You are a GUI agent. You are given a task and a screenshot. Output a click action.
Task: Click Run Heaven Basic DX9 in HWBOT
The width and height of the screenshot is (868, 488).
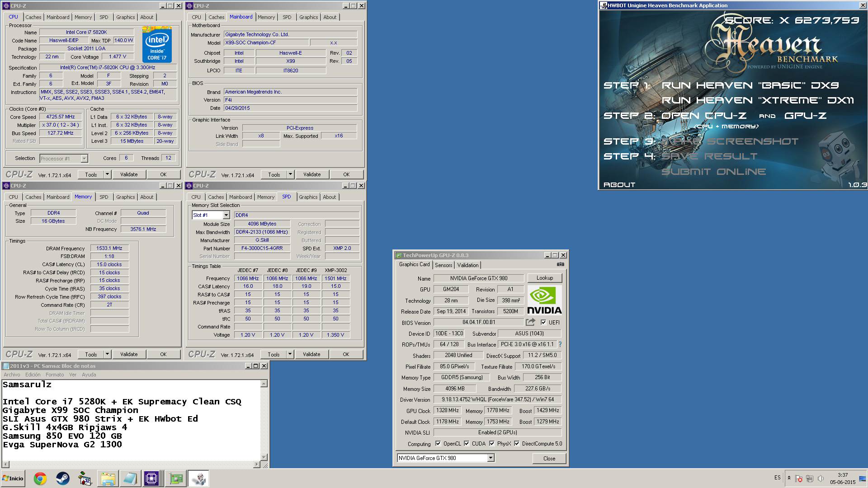[750, 85]
